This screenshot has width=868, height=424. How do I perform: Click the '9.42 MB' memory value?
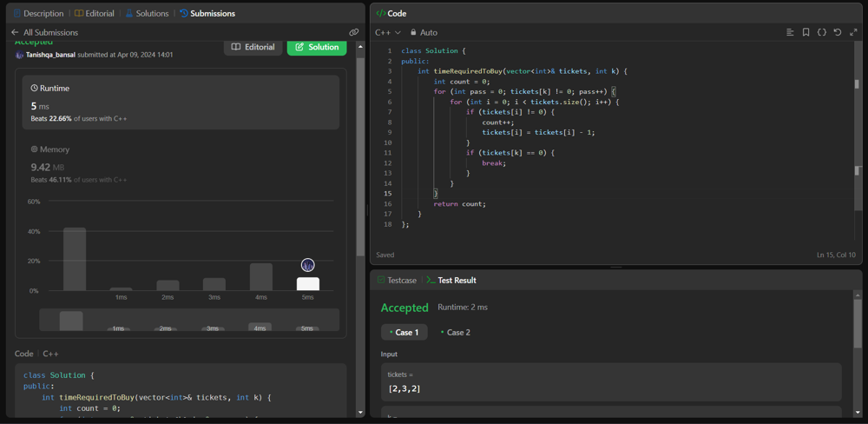tap(48, 167)
